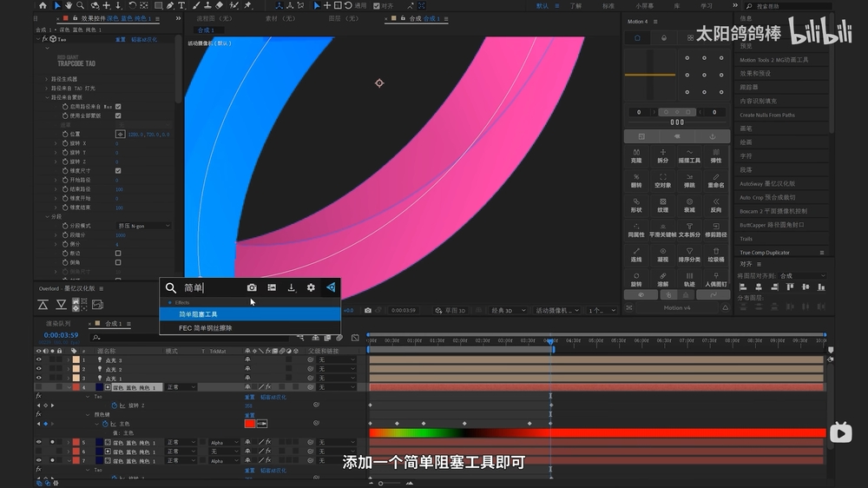Toggle the 锥度尺寸 checkbox
The height and width of the screenshot is (488, 868).
118,170
